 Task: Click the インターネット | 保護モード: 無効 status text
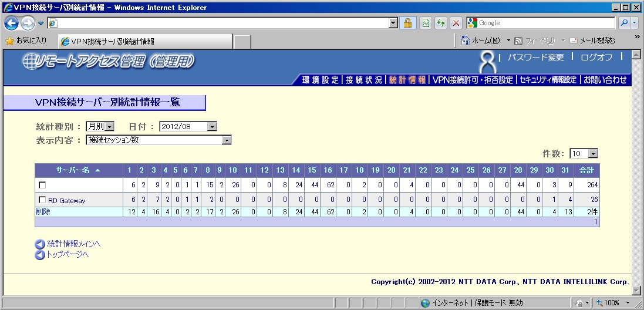click(477, 303)
